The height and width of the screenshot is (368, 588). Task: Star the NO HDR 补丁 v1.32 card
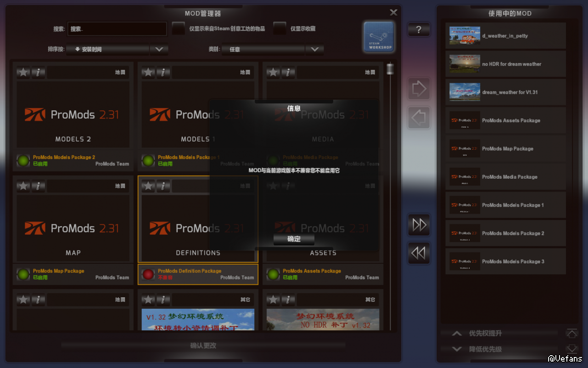(x=273, y=300)
